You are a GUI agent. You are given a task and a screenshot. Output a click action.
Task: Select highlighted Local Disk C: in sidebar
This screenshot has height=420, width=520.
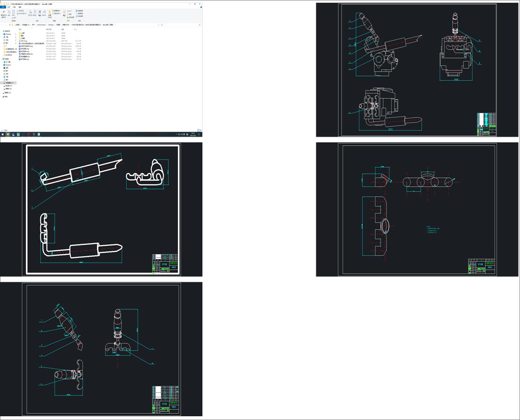click(9, 83)
